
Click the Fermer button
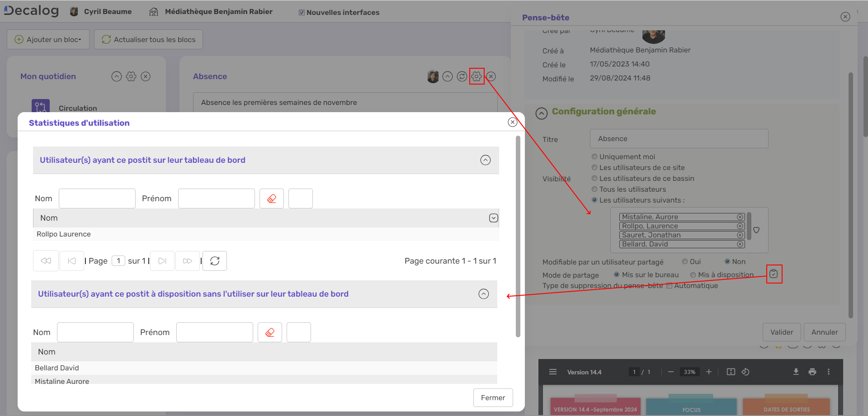(493, 397)
